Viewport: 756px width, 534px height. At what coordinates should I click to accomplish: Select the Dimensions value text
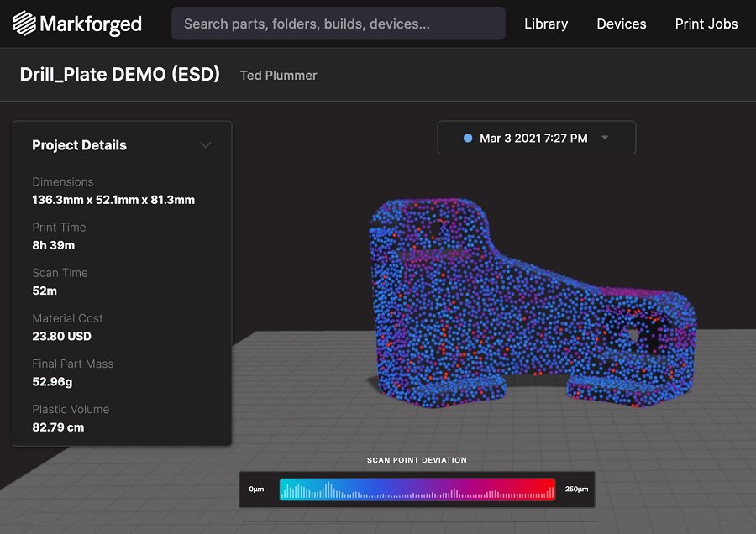coord(113,200)
